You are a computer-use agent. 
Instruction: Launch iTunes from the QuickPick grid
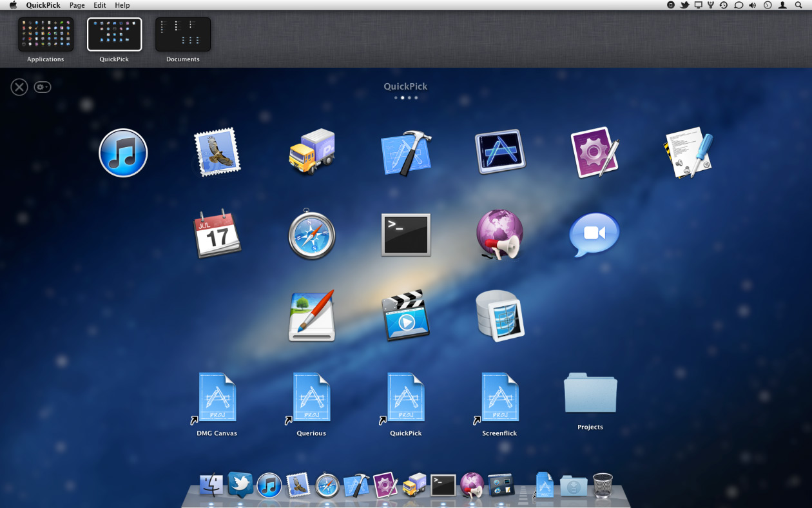(123, 153)
